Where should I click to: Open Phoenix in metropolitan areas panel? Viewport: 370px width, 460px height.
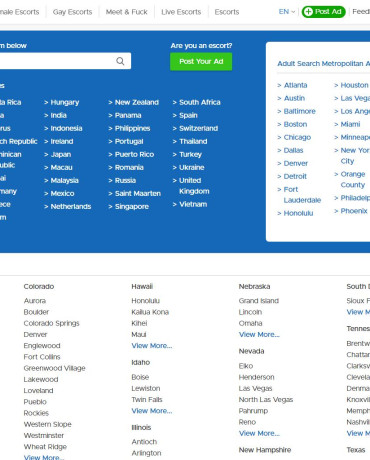354,211
